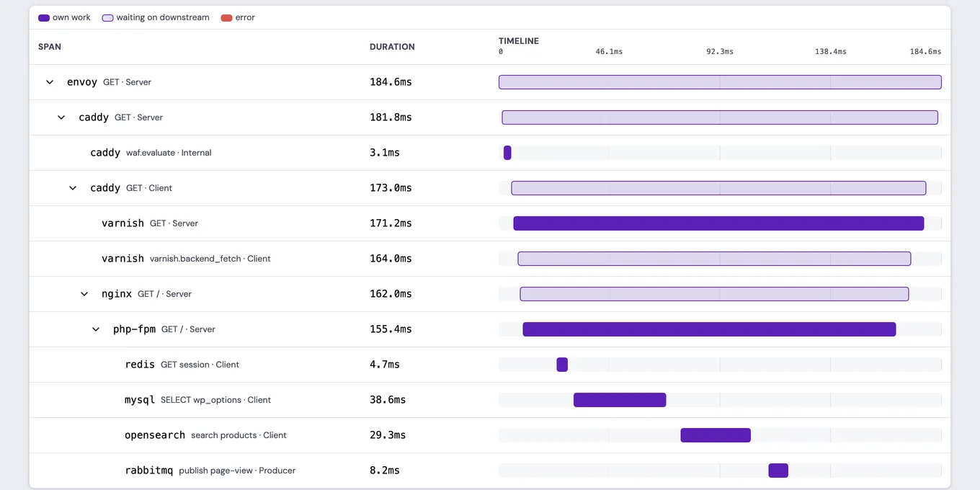Image resolution: width=980 pixels, height=490 pixels.
Task: Click the 171.2ms duration value
Action: (x=391, y=223)
